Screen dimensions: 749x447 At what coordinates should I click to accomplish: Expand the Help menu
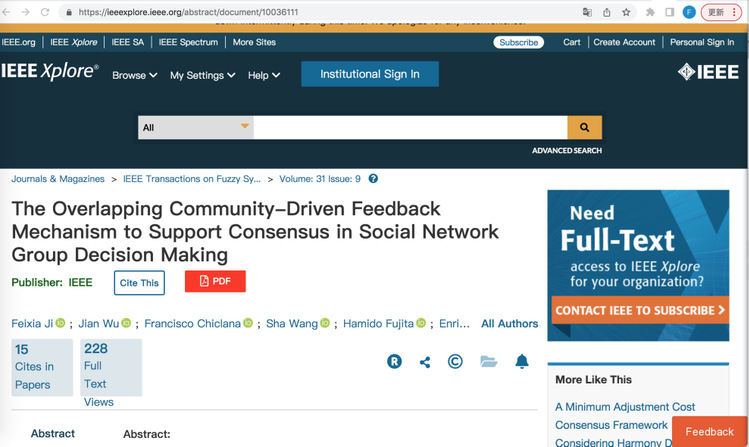pyautogui.click(x=264, y=75)
